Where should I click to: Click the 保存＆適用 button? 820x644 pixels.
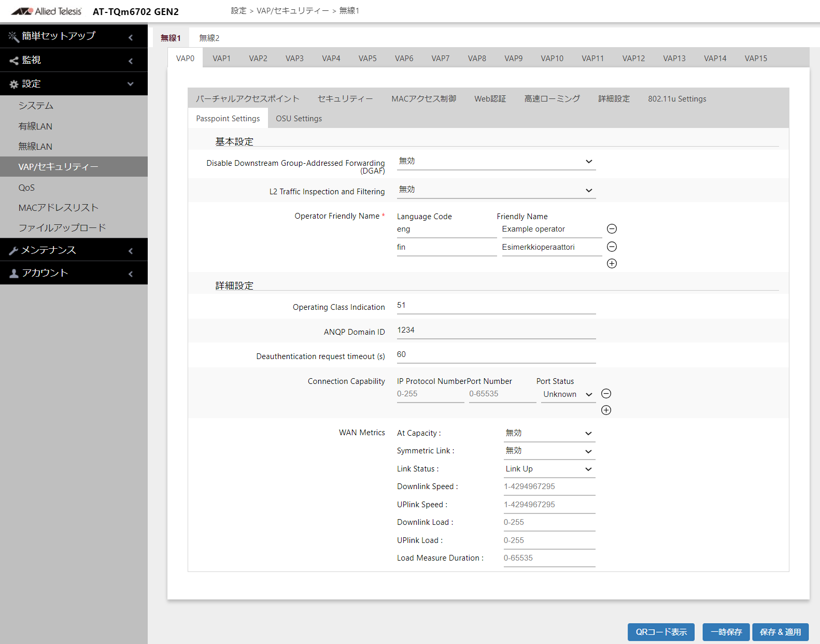781,632
